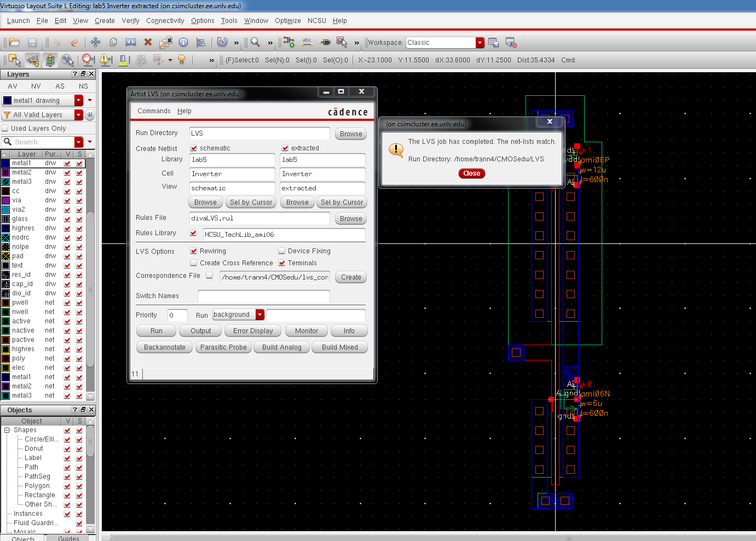Click the Close button in LVS completed dialog
Viewport: 756px width, 541px height.
tap(472, 173)
